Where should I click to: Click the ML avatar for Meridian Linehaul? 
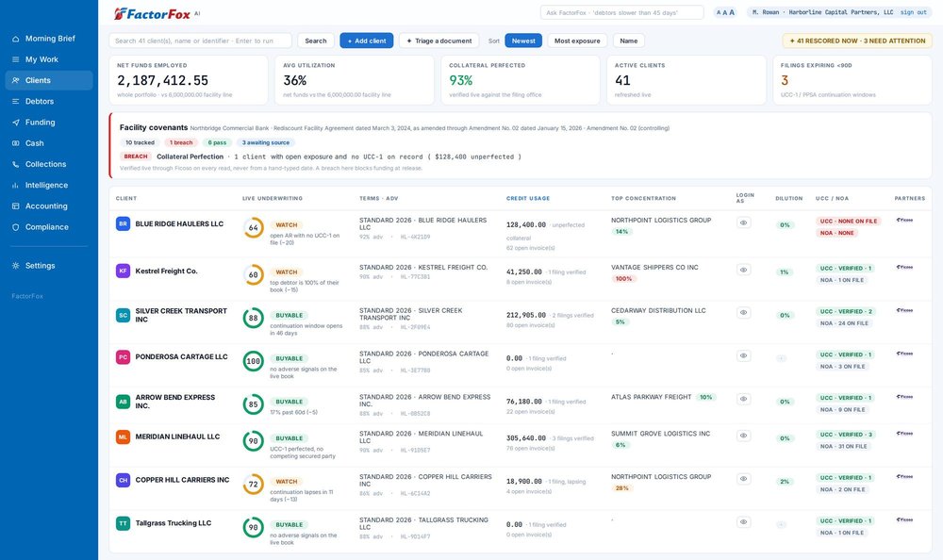pos(123,436)
